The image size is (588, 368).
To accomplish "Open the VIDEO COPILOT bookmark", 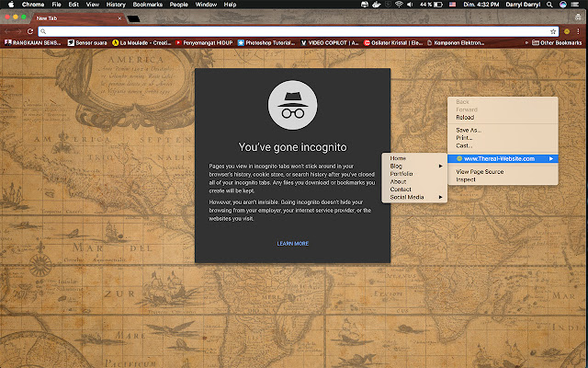I will point(330,43).
